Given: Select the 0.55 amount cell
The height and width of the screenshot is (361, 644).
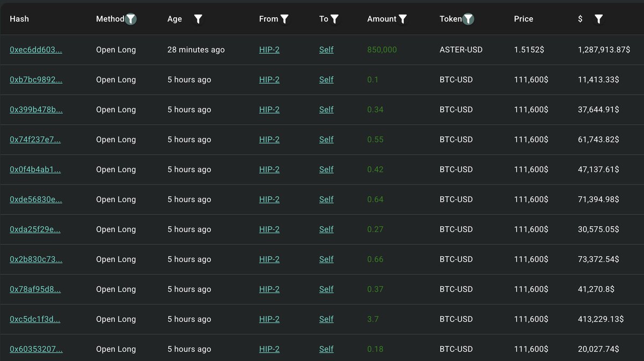Looking at the screenshot, I should point(375,140).
